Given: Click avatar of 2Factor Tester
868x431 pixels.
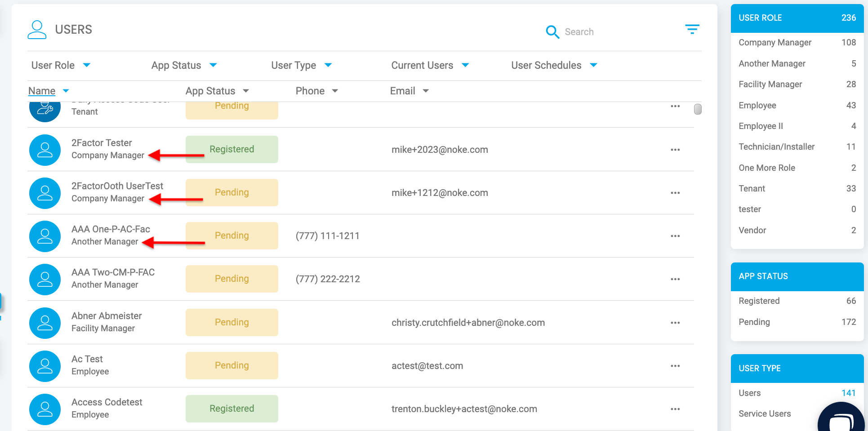Looking at the screenshot, I should (45, 150).
